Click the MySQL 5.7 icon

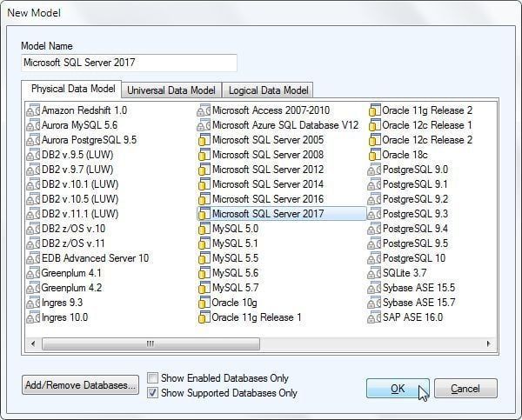point(204,288)
